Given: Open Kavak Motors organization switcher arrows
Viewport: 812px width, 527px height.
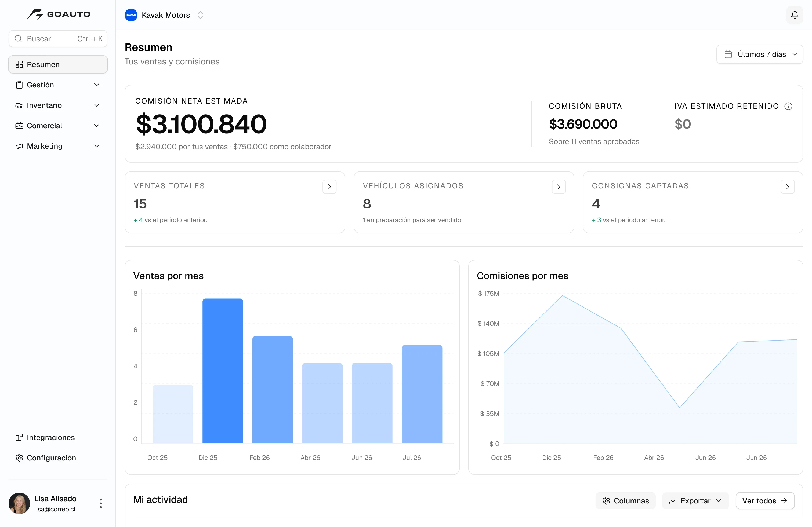Looking at the screenshot, I should click(200, 15).
